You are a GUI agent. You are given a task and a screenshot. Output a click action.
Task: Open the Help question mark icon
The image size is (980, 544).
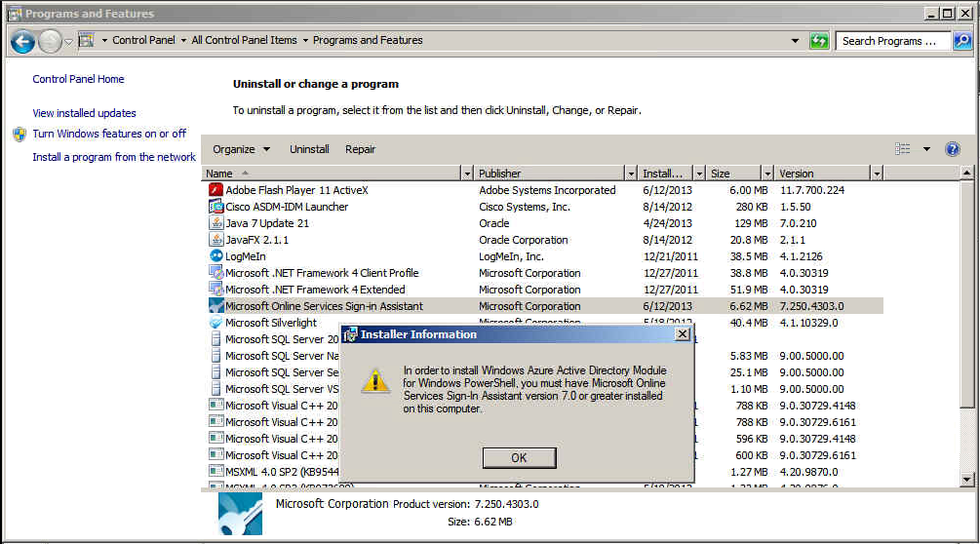click(952, 149)
